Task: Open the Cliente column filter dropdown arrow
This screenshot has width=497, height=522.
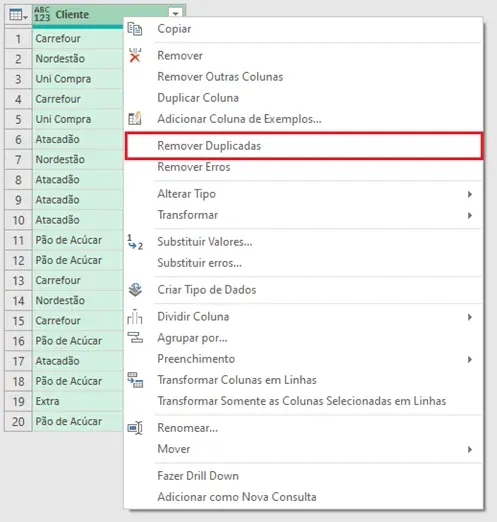Action: pyautogui.click(x=175, y=14)
